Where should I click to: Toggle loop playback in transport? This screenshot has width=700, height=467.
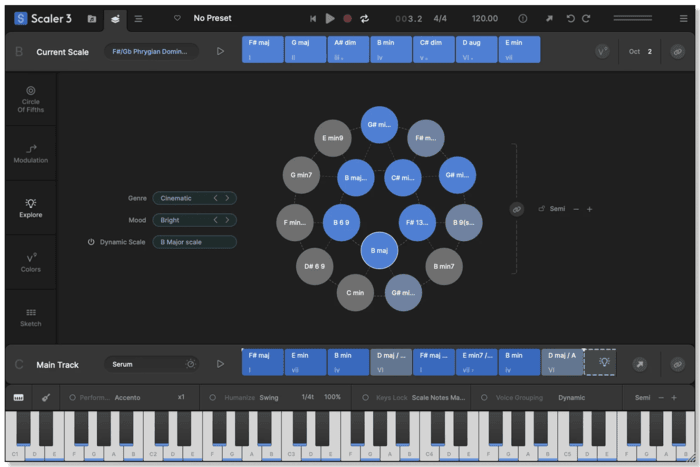click(364, 18)
